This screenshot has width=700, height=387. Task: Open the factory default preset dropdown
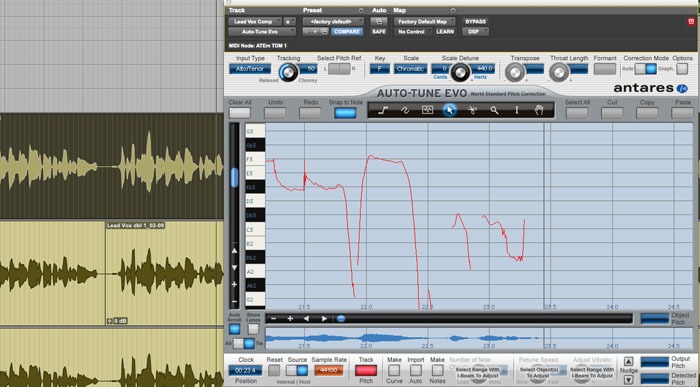333,21
